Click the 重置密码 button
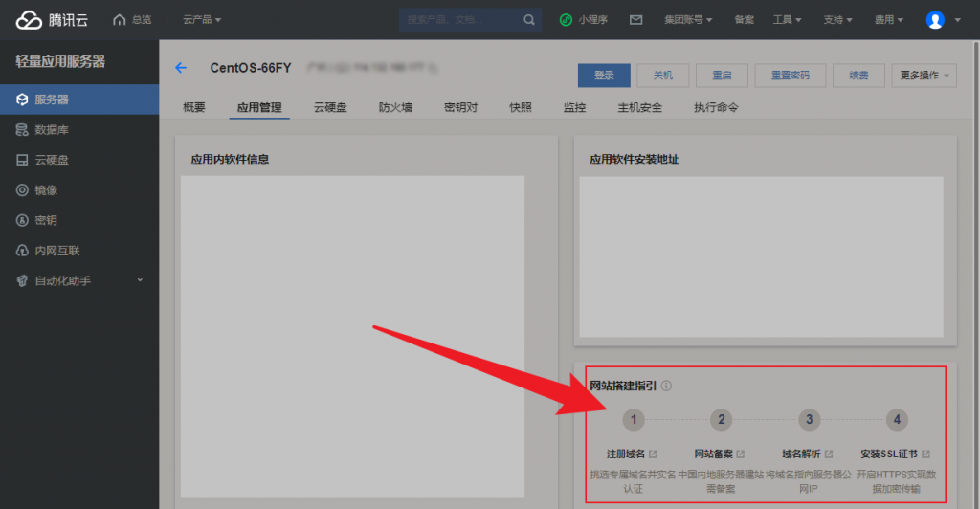980x509 pixels. tap(790, 76)
